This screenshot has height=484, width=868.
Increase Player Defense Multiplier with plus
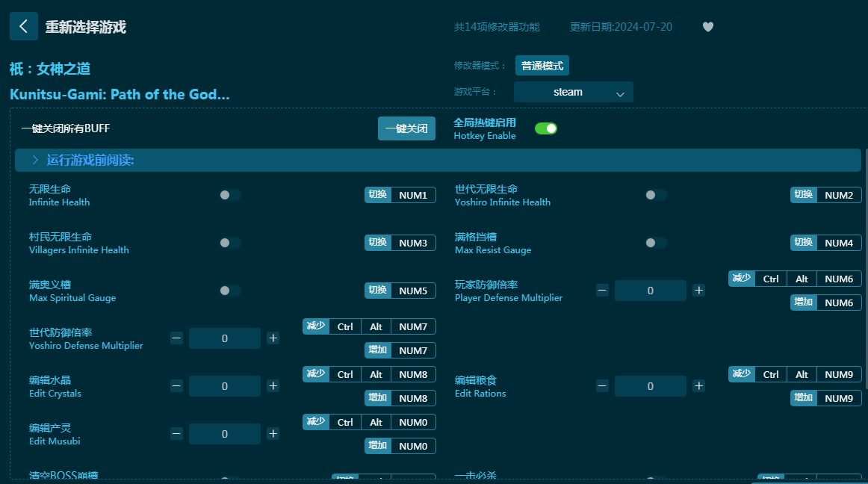click(698, 291)
